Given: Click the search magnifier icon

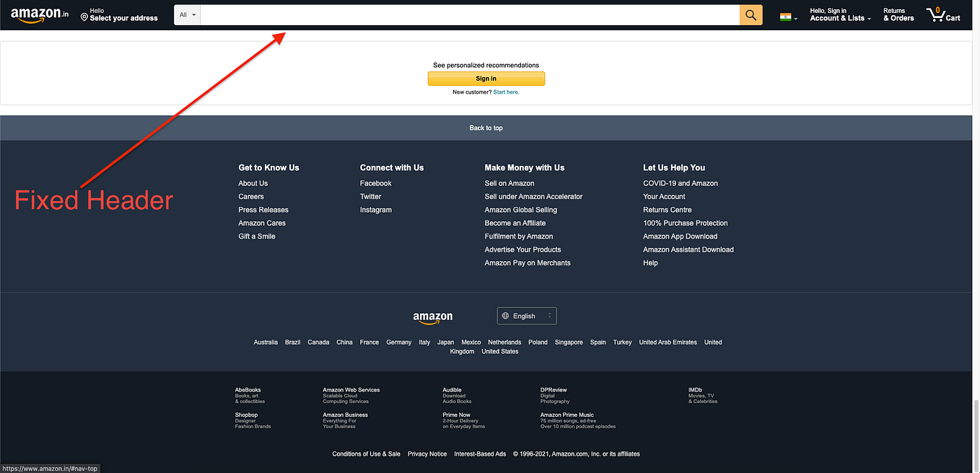Looking at the screenshot, I should [751, 14].
